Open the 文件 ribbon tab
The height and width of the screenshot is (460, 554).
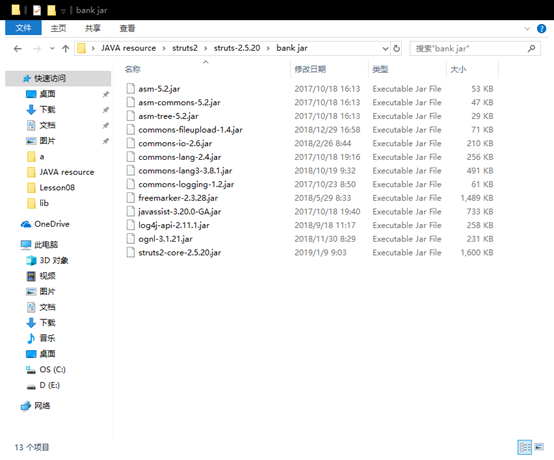tap(23, 28)
